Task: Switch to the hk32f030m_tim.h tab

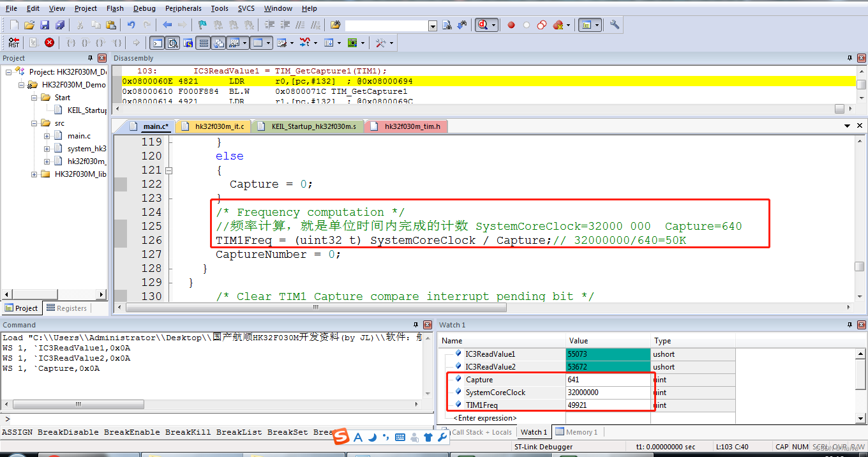Action: coord(405,126)
